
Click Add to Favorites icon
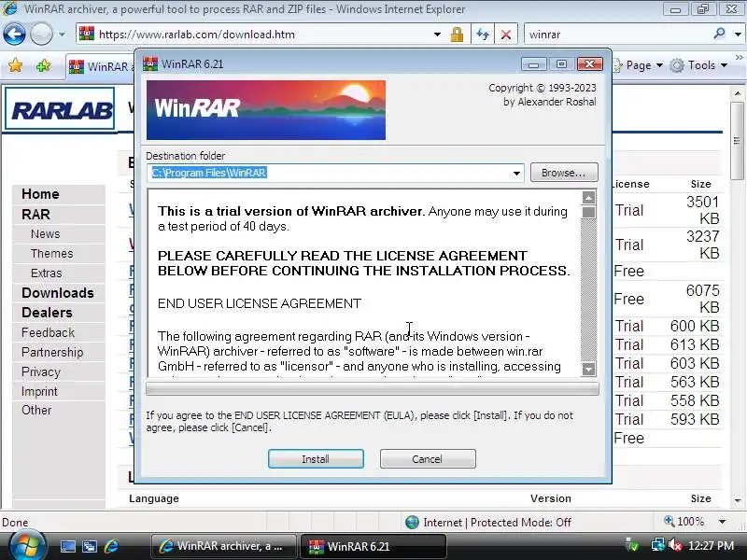coord(43,65)
